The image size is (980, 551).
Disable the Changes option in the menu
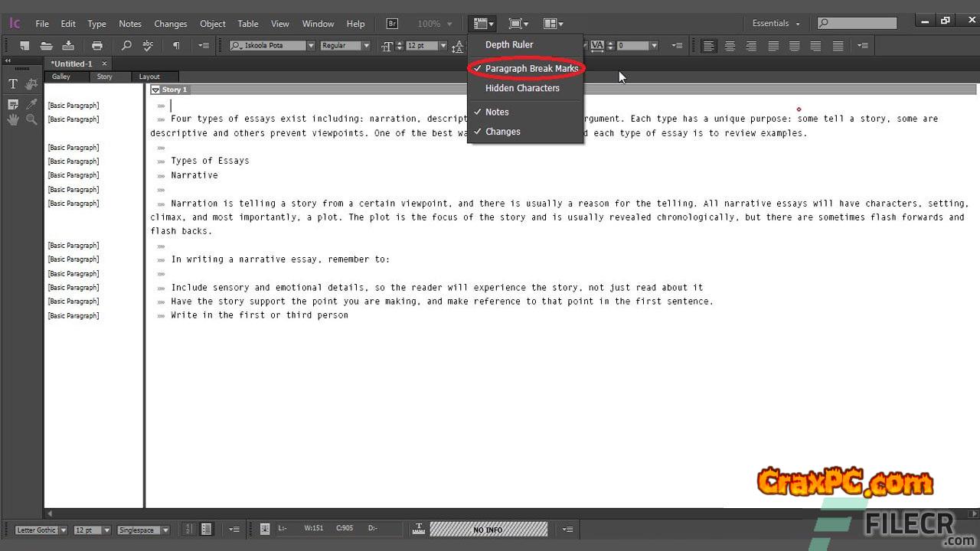pyautogui.click(x=502, y=132)
